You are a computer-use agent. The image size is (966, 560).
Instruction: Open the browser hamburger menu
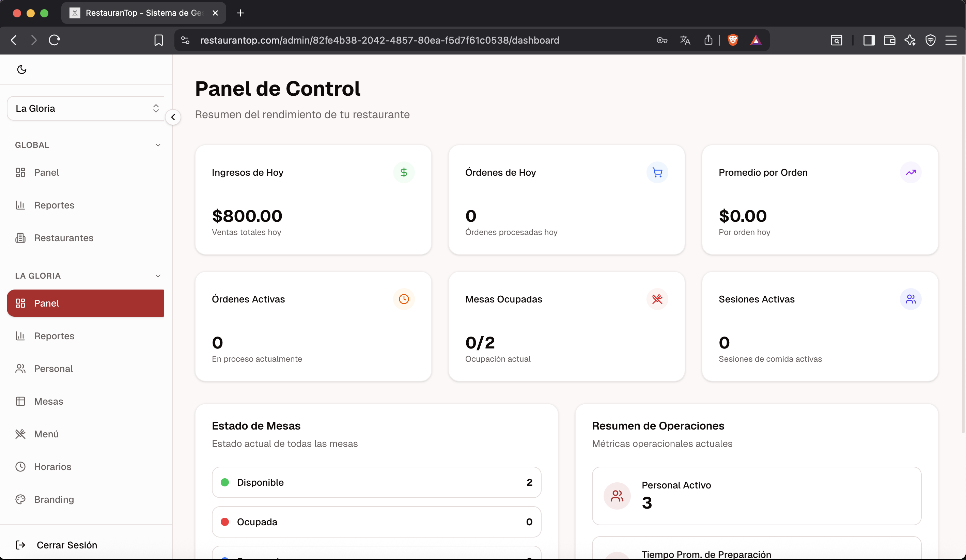pos(952,40)
